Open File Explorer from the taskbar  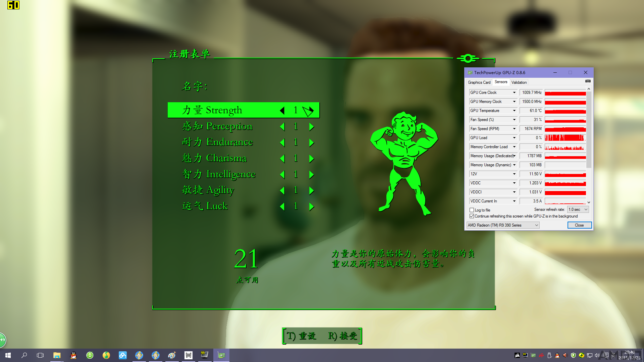[x=57, y=355]
